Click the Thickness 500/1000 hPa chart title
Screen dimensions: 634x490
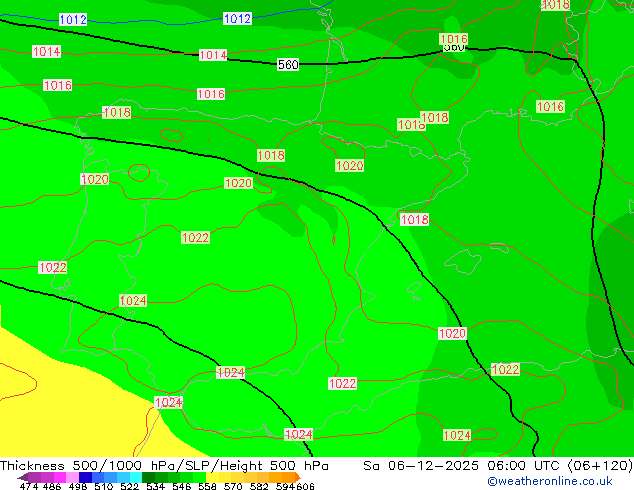[x=164, y=466]
